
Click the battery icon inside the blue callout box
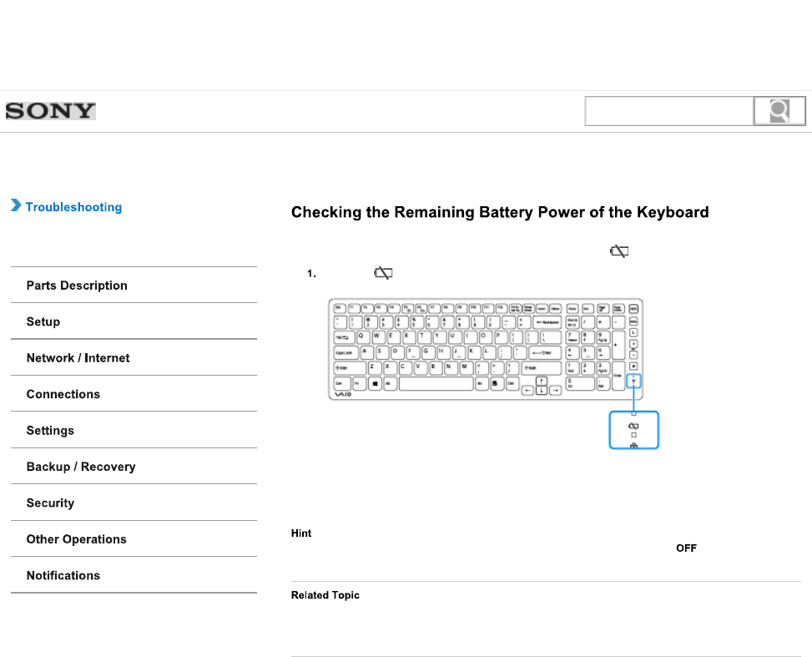point(634,427)
